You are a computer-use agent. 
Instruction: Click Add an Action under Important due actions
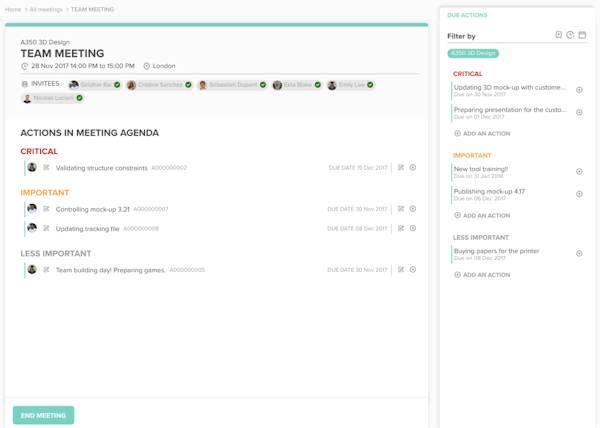click(482, 215)
